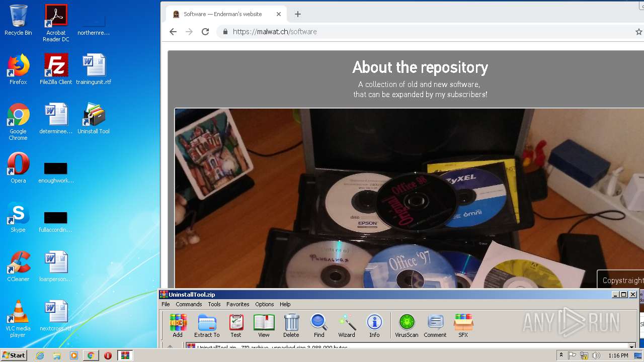Open Acrobat Reader DC desktop shortcut
The width and height of the screenshot is (644, 362).
56,23
